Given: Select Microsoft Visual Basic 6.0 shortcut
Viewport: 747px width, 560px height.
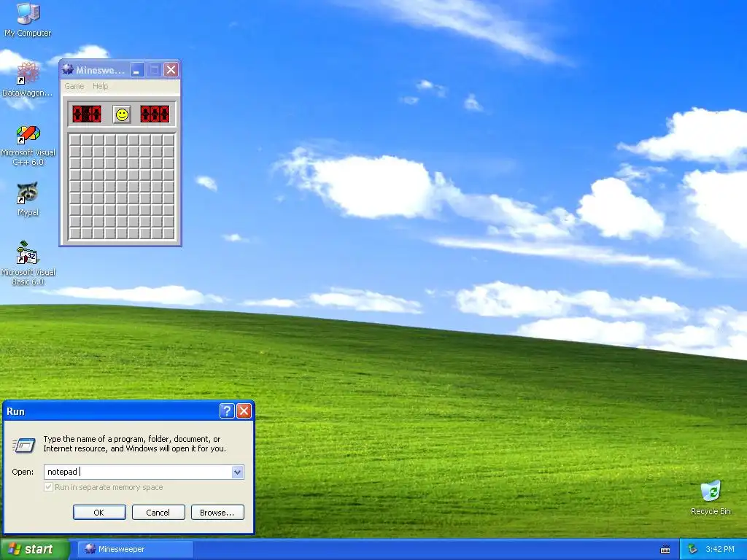Looking at the screenshot, I should (28, 263).
